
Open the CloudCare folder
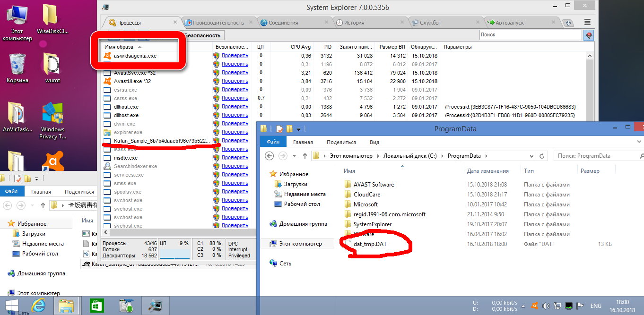[x=367, y=195]
